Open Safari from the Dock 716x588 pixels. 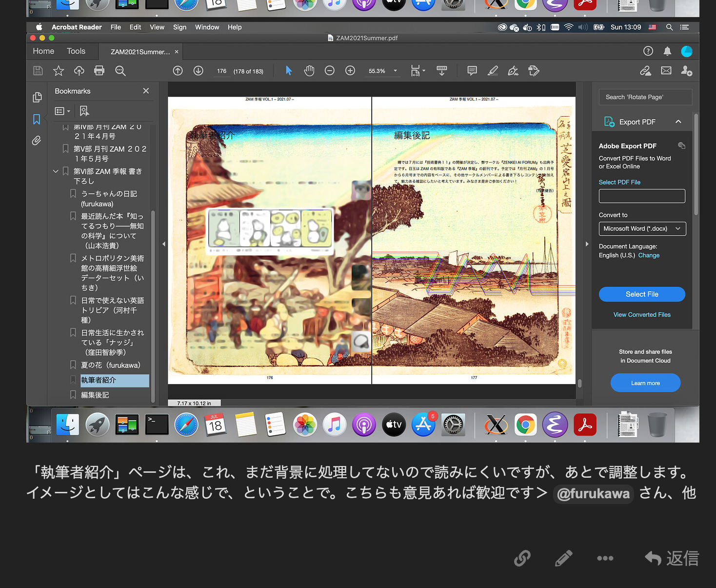coord(186,425)
